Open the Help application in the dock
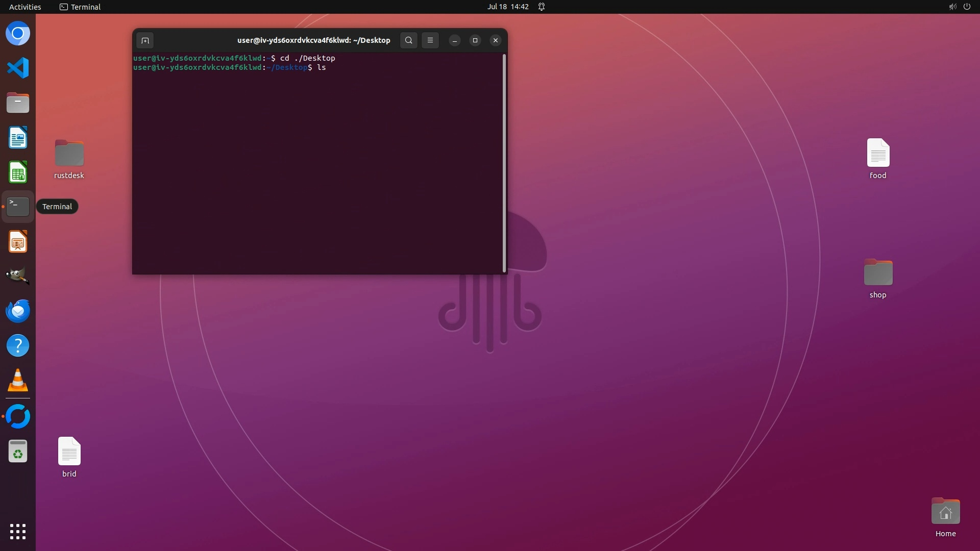This screenshot has height=551, width=980. [18, 346]
